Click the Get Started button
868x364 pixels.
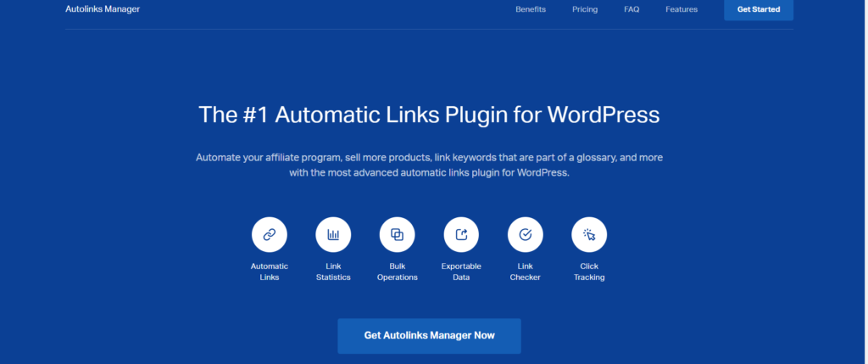[759, 9]
